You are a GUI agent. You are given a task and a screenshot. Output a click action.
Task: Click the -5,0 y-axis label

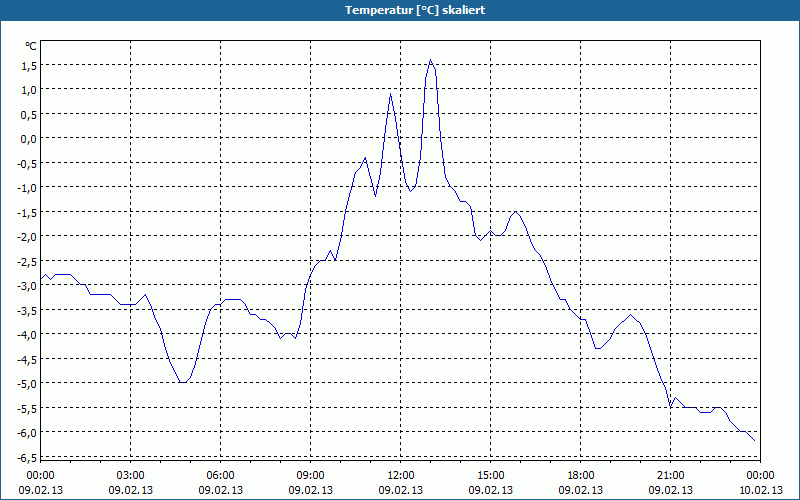(x=27, y=384)
